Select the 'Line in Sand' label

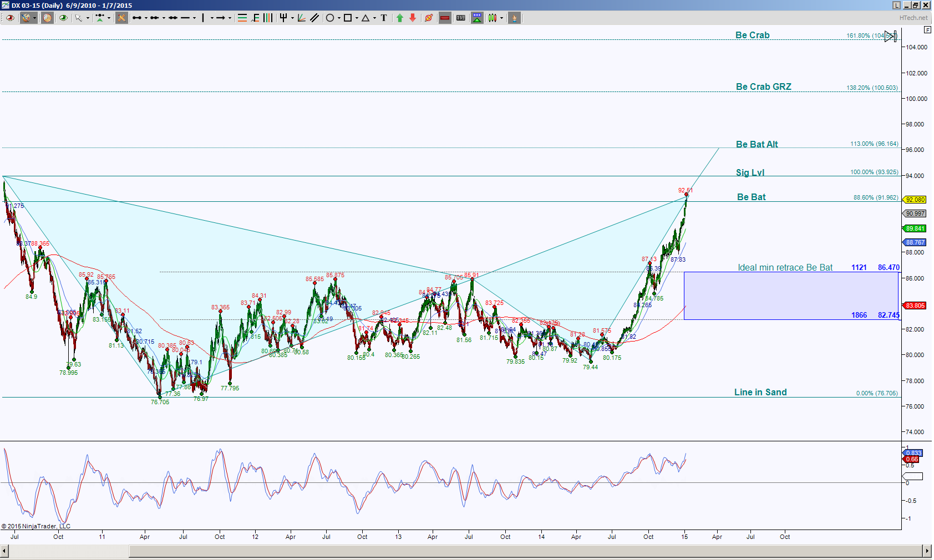[x=760, y=392]
